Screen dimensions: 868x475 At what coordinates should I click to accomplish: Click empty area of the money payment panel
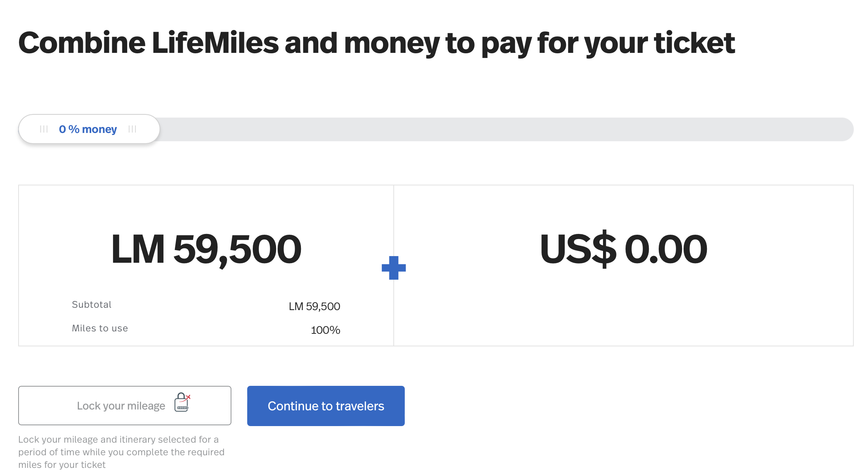(x=624, y=312)
